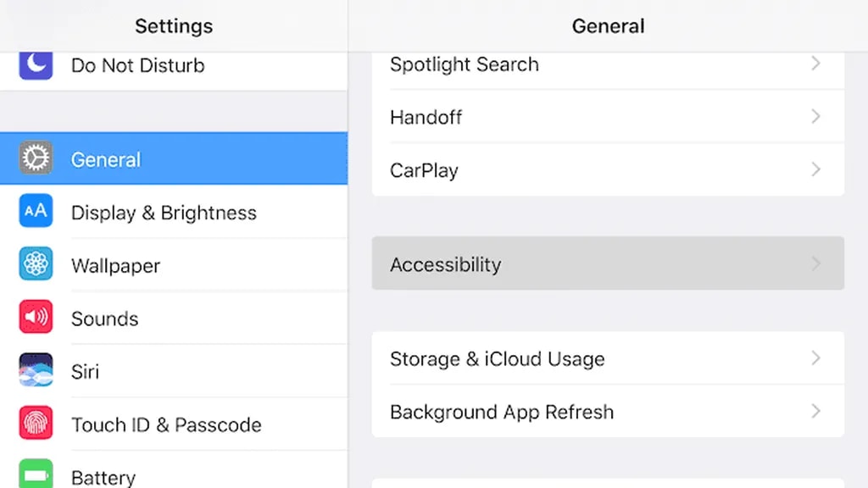Tap the Do Not Disturb moon icon

click(x=36, y=64)
